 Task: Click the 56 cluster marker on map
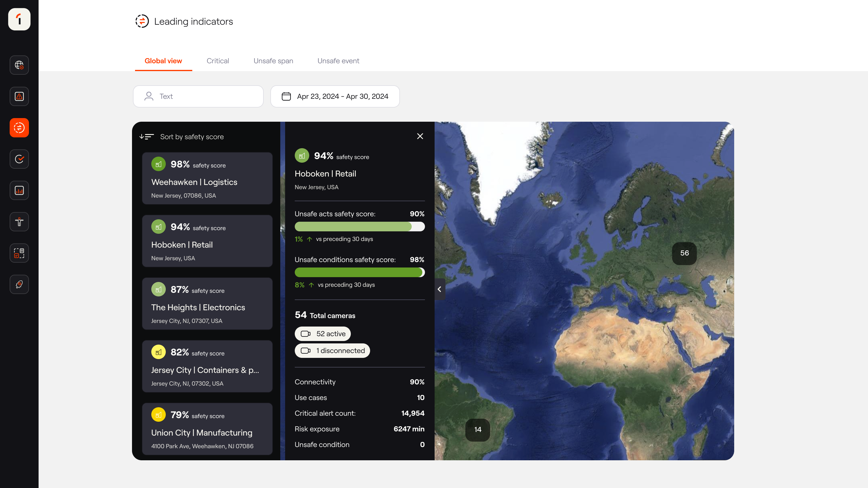tap(684, 253)
